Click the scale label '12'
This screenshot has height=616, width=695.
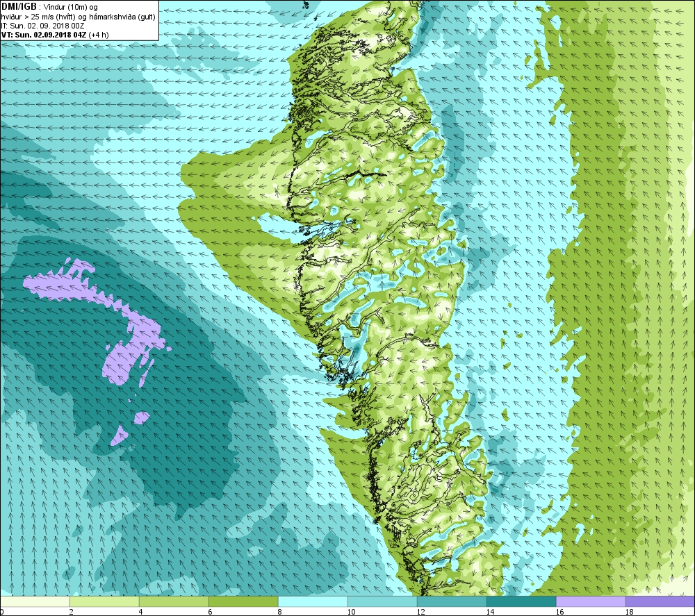point(420,612)
